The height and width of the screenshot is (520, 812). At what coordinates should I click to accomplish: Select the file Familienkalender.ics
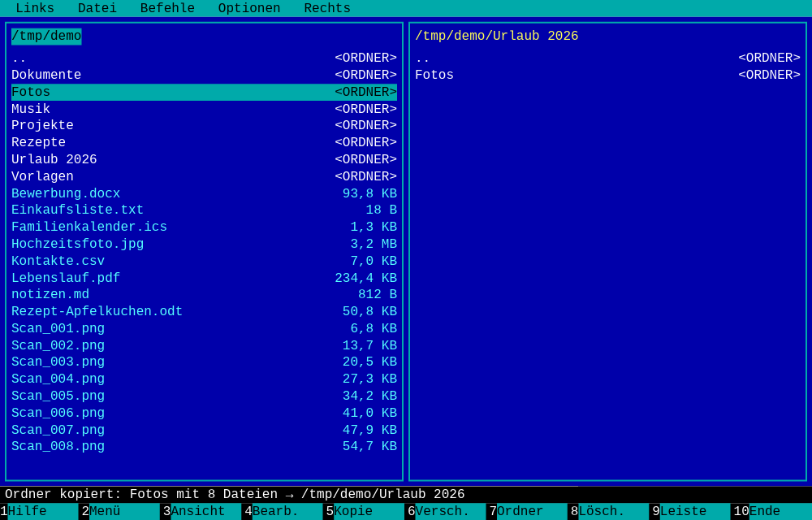point(204,227)
